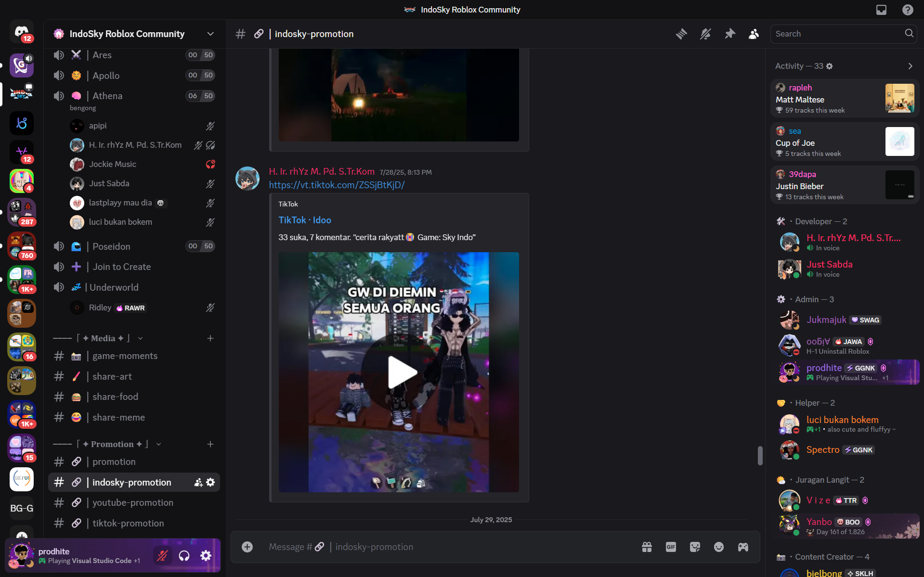Open the share-art channel

(134, 377)
